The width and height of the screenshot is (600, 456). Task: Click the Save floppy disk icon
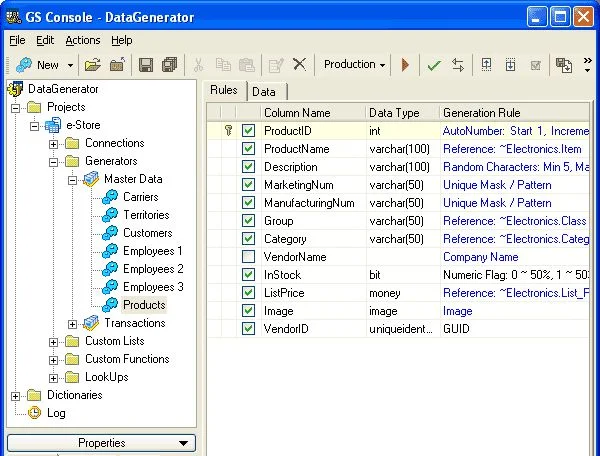click(146, 65)
